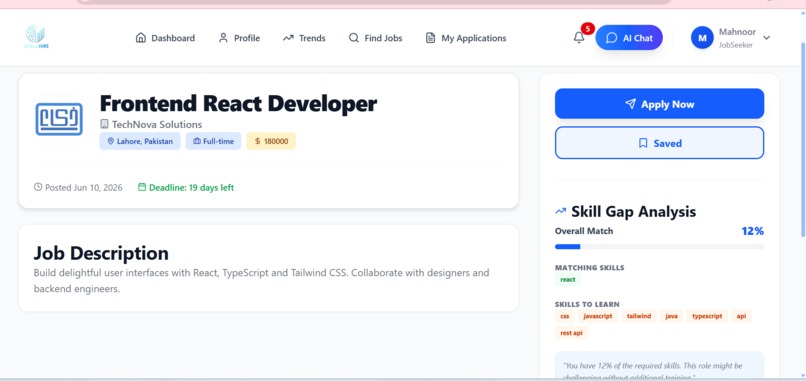The width and height of the screenshot is (806, 381).
Task: Click the Overall Match progress bar
Action: (660, 247)
